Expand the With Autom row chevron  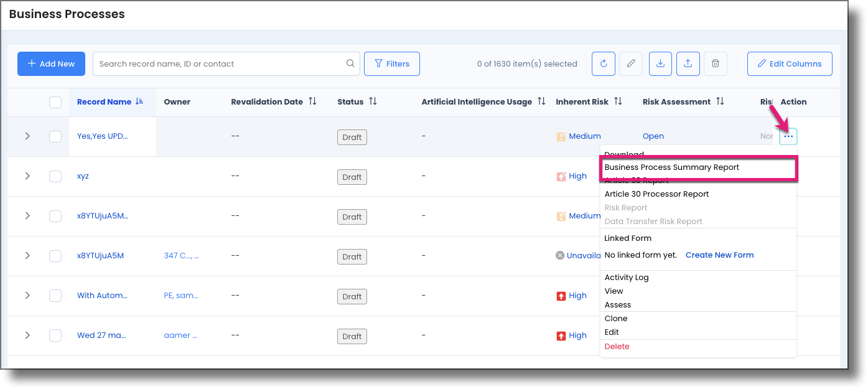27,296
